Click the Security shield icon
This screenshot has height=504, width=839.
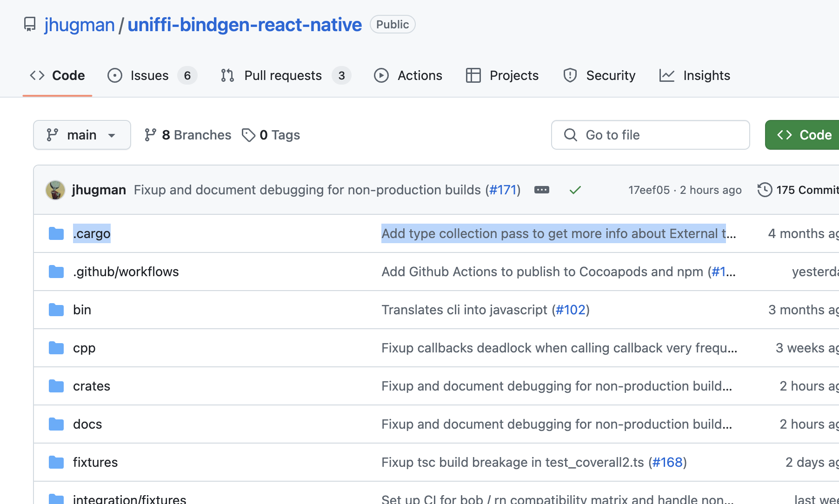click(x=570, y=75)
